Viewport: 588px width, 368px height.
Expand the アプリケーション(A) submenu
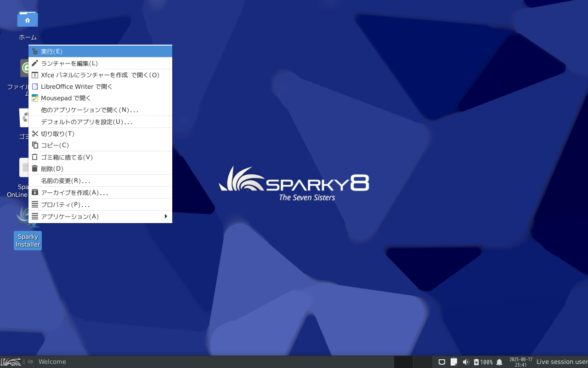click(x=100, y=217)
